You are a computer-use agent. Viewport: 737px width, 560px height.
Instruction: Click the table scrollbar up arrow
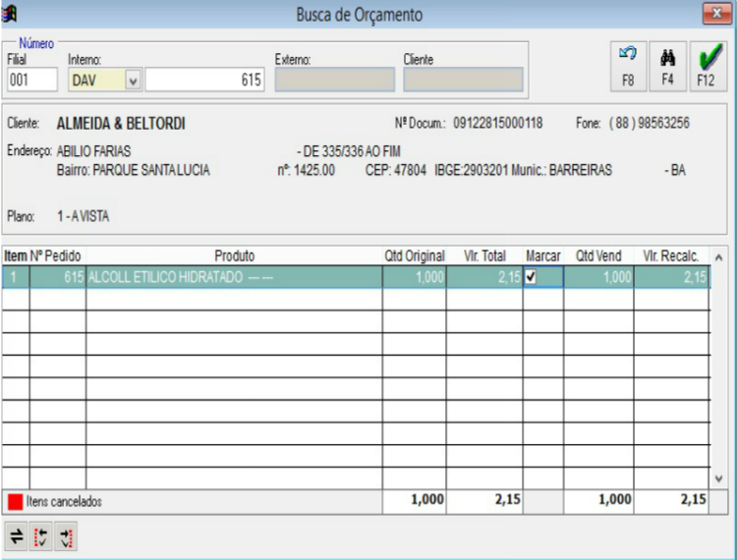point(718,257)
